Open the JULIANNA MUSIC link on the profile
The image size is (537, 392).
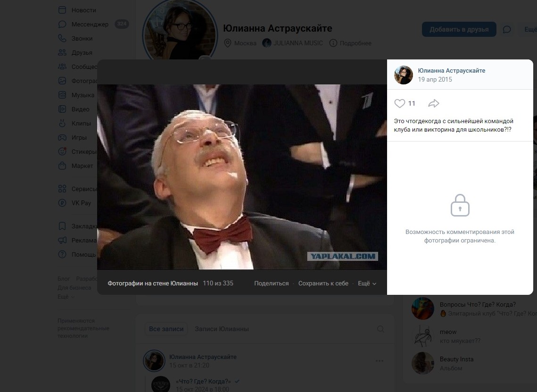[x=292, y=43]
